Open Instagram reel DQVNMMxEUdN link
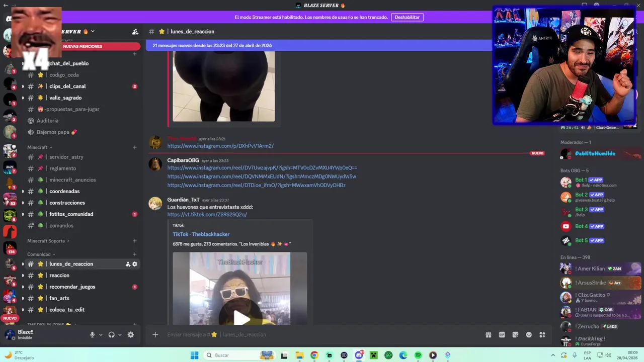 click(262, 176)
